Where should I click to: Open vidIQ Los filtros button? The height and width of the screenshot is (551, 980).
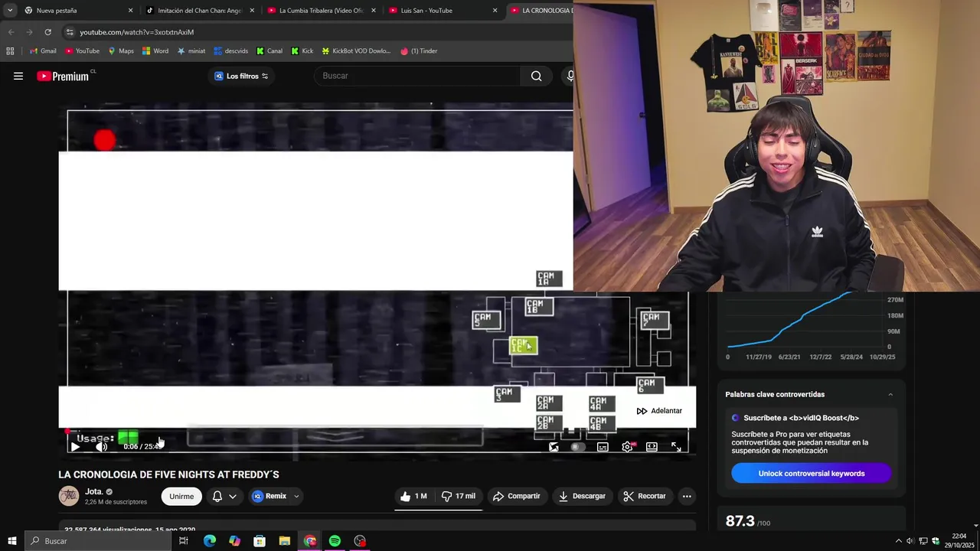coord(241,76)
